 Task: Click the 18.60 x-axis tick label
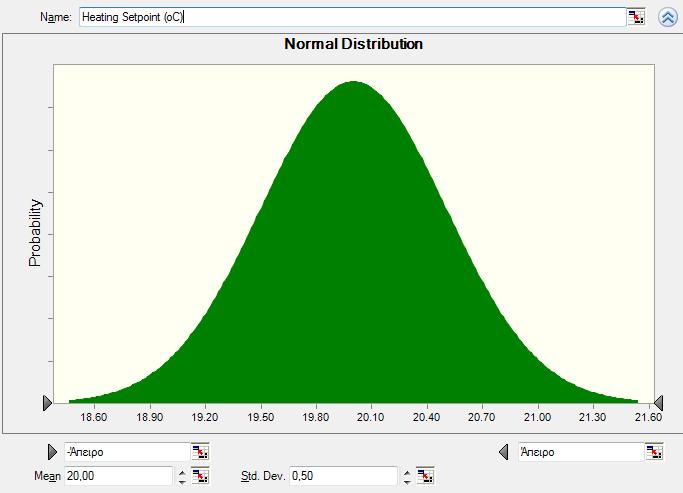pos(94,417)
